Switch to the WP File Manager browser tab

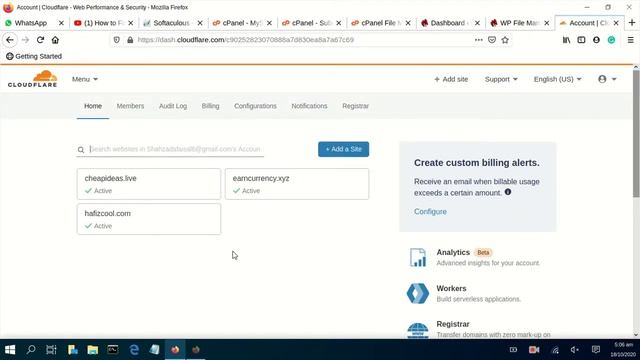point(519,23)
